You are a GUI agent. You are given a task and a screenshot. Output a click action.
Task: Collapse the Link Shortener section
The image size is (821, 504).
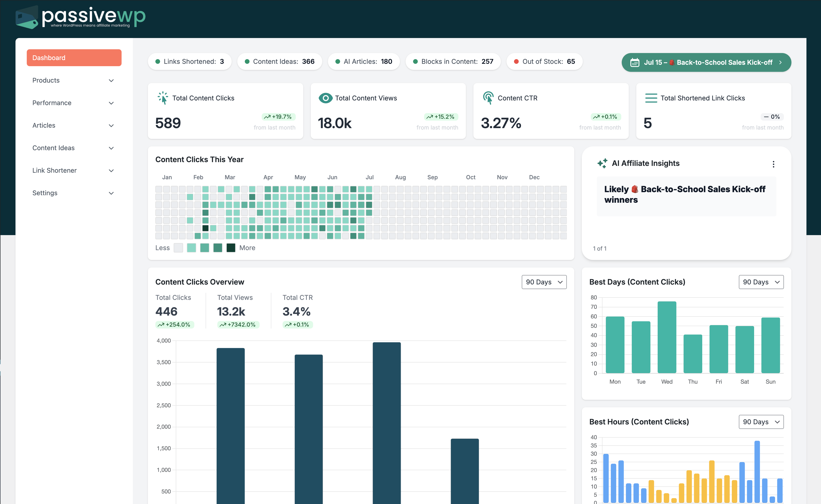[74, 170]
